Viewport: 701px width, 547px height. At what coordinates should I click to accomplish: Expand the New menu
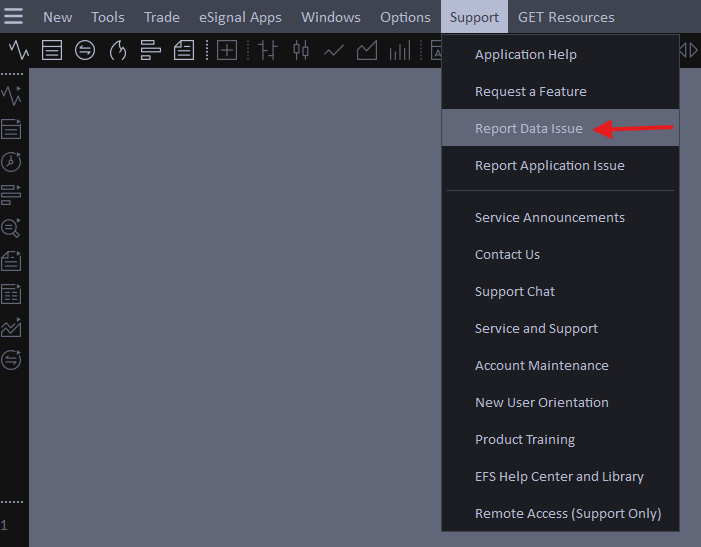click(x=57, y=17)
